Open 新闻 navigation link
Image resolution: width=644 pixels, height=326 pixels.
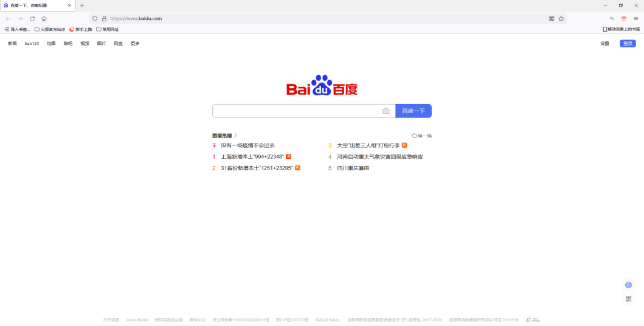pyautogui.click(x=12, y=44)
